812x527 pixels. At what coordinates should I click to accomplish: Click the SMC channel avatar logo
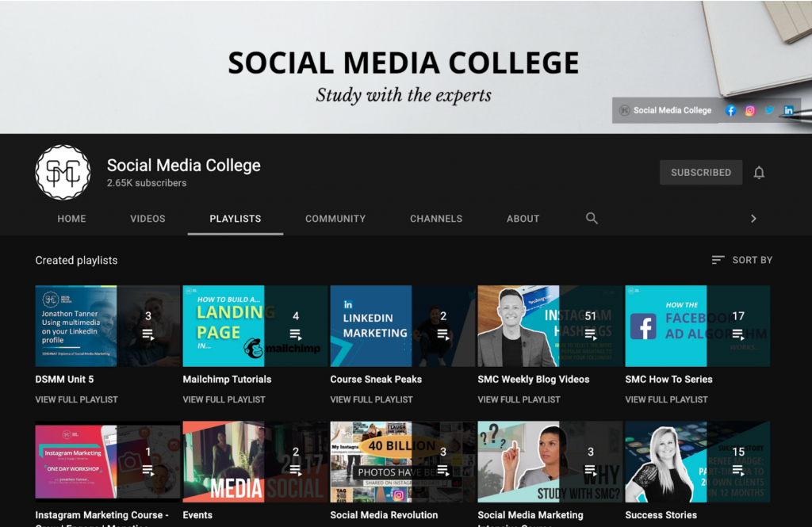tap(63, 173)
